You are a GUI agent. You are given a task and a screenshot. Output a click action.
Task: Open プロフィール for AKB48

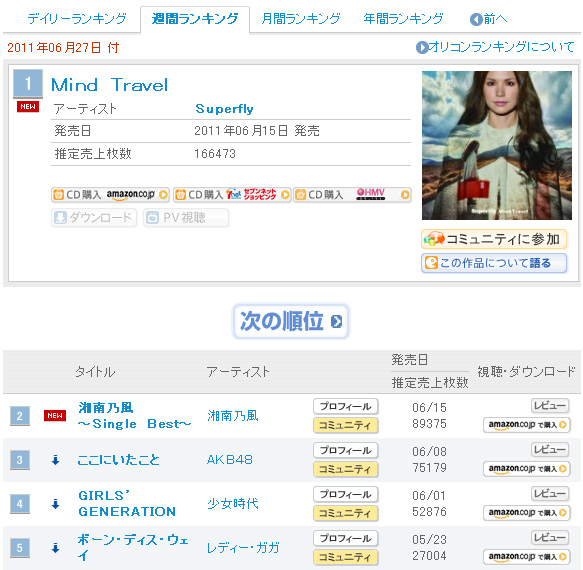pos(346,450)
